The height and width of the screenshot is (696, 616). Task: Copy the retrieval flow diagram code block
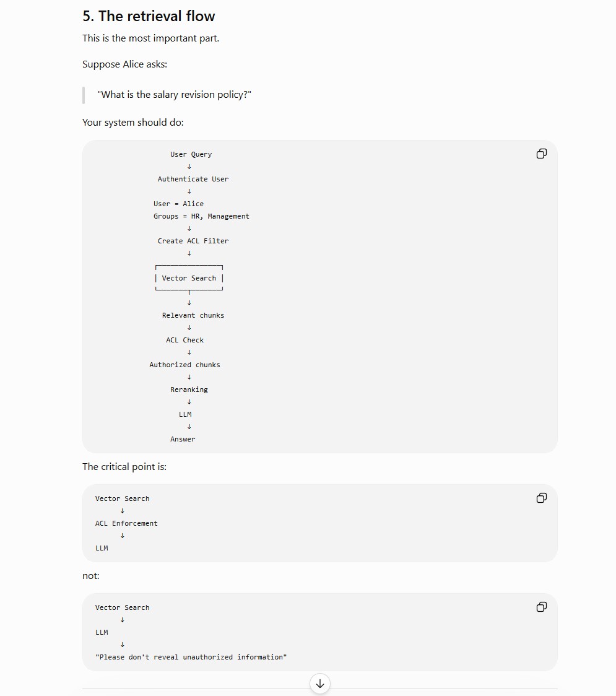(x=542, y=154)
